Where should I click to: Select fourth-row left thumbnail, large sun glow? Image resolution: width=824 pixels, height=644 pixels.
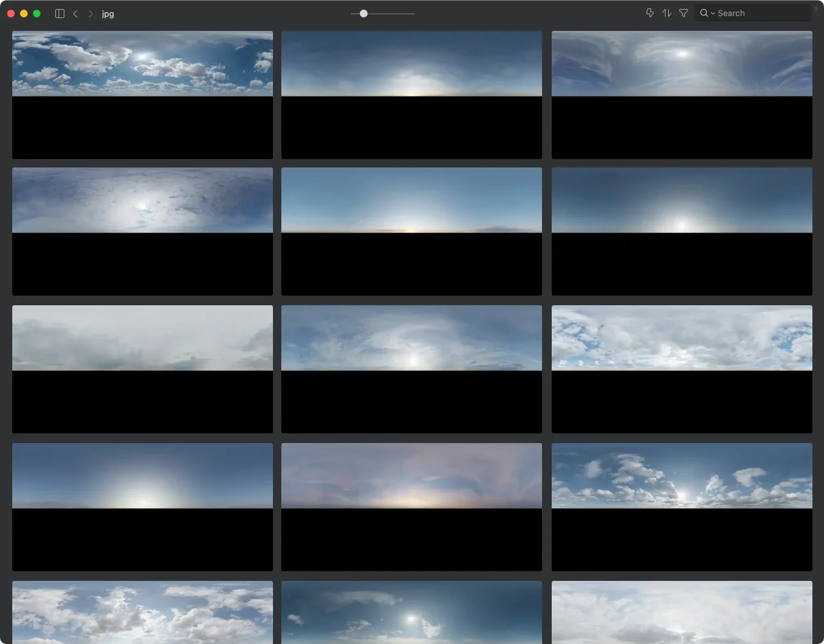pyautogui.click(x=142, y=507)
